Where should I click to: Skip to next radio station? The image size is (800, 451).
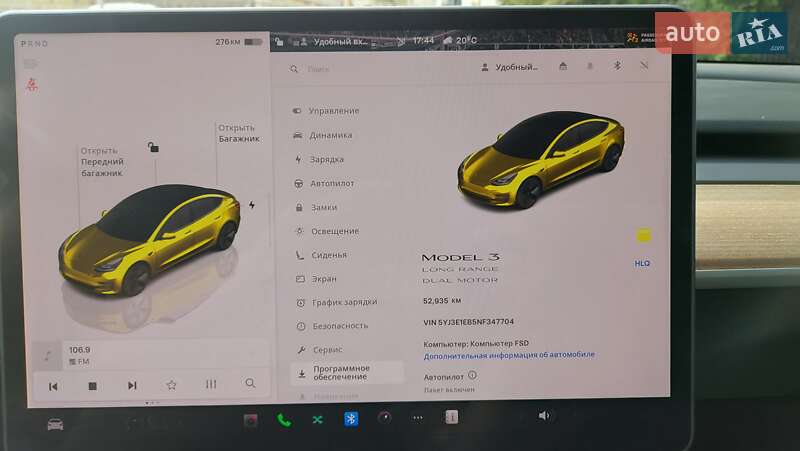pos(132,385)
